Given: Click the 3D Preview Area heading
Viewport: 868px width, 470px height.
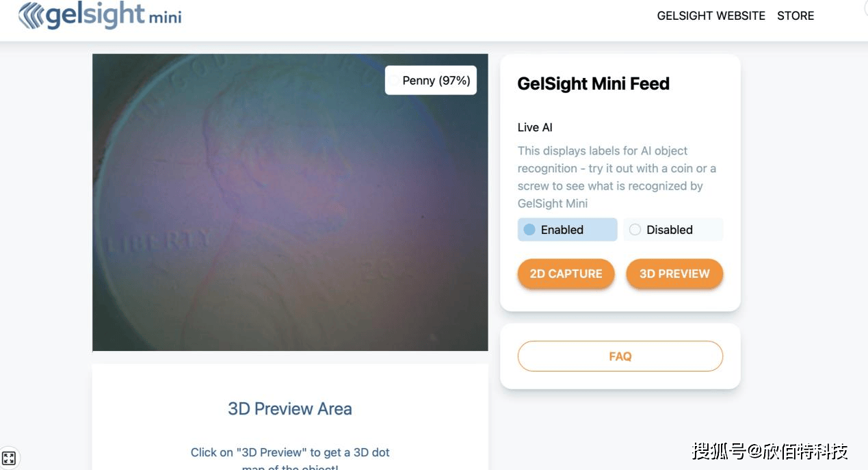Looking at the screenshot, I should [x=290, y=408].
